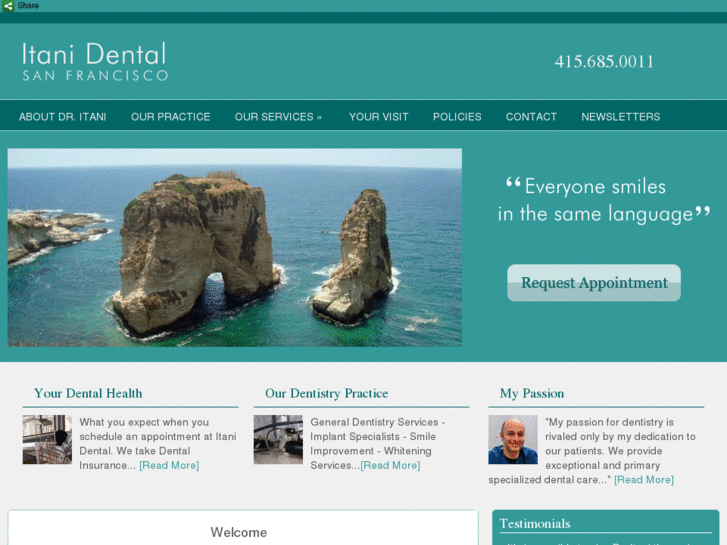Click the sea rocks banner image

point(235,247)
